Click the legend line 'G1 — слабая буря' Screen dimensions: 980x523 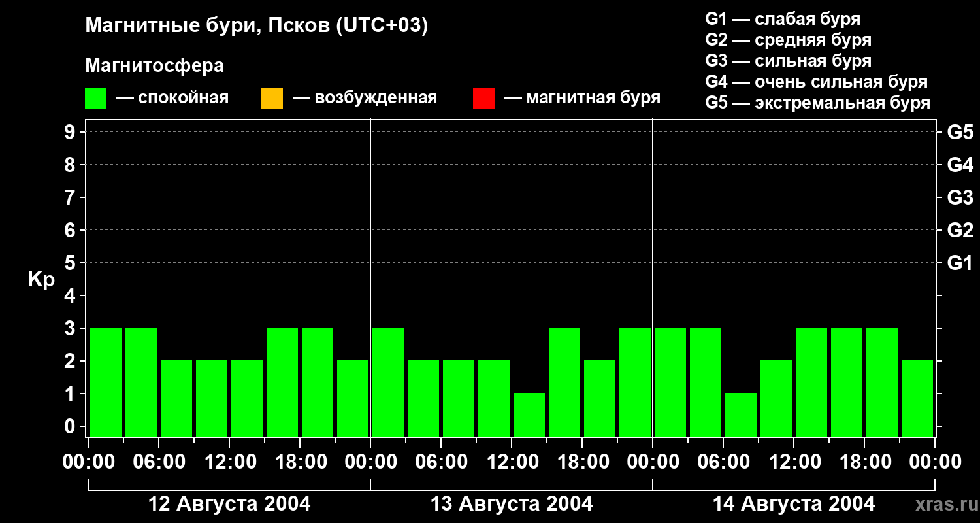[783, 19]
